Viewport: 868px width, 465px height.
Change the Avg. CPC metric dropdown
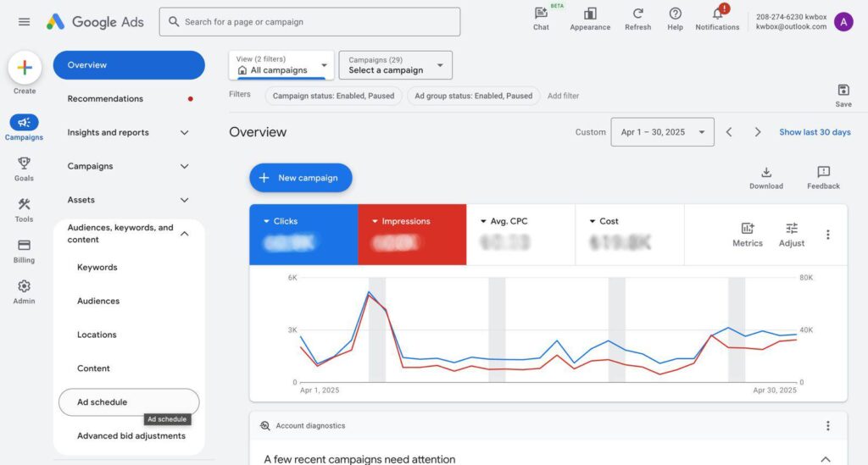504,221
